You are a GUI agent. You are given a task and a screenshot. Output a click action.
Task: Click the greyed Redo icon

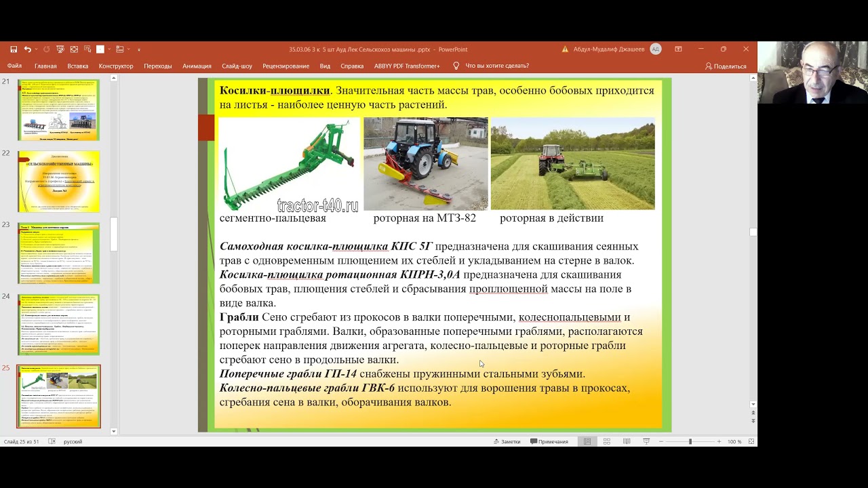[x=47, y=49]
